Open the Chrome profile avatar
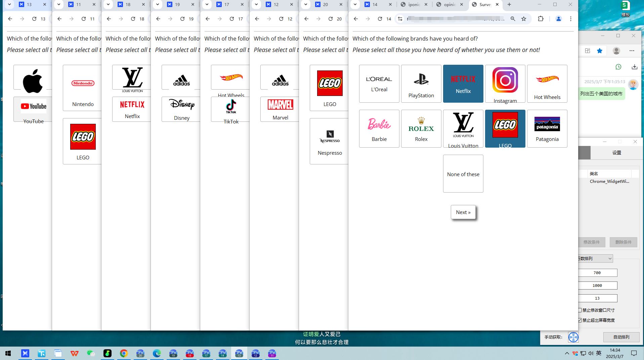Screen dimensions: 644x360 (558, 19)
